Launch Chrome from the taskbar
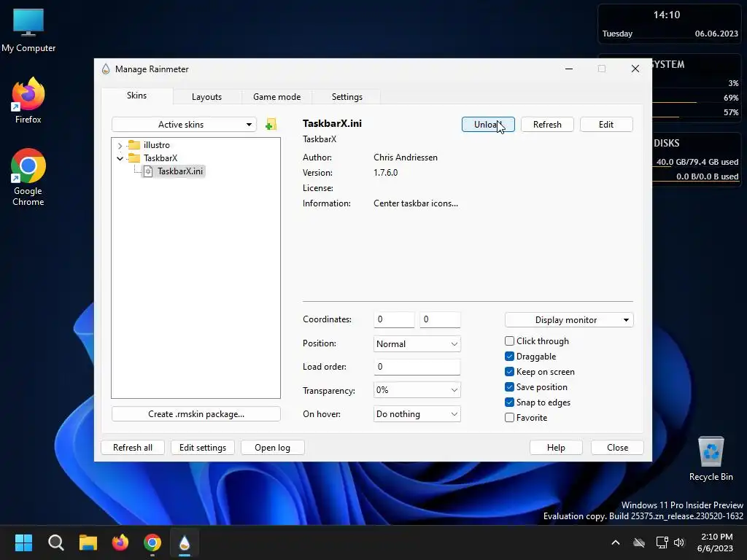The width and height of the screenshot is (747, 560). [x=152, y=542]
